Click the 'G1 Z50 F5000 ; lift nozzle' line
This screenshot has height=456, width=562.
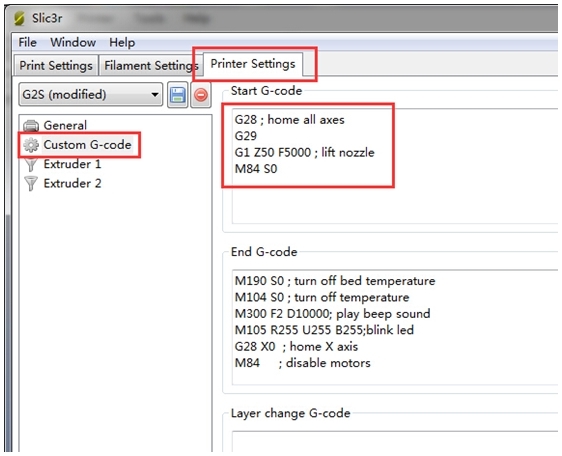coord(304,153)
